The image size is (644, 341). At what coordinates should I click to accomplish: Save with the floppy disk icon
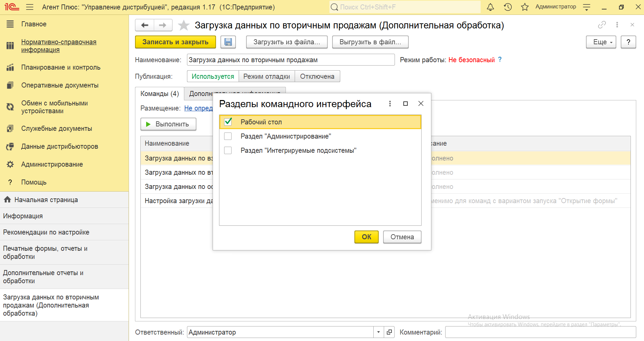(228, 42)
